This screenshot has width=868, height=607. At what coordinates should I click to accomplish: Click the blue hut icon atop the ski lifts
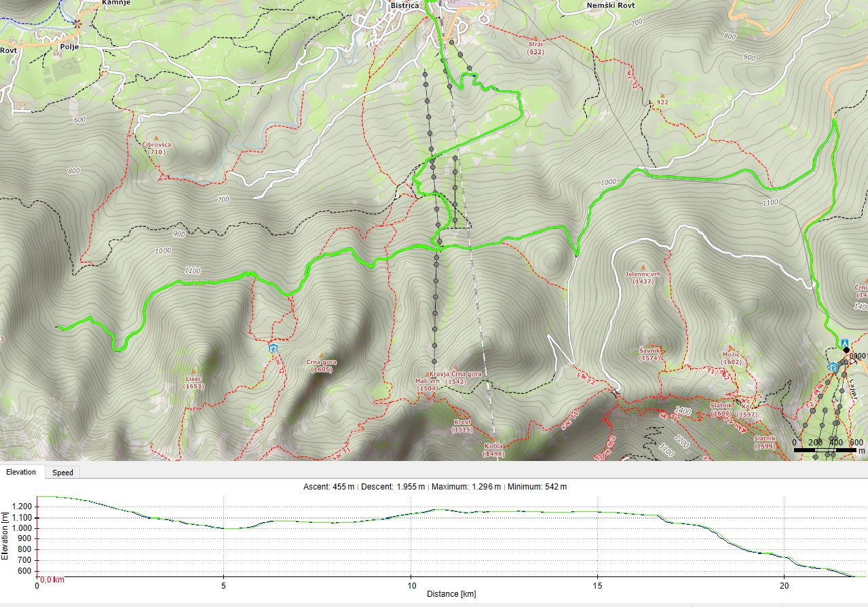833,367
